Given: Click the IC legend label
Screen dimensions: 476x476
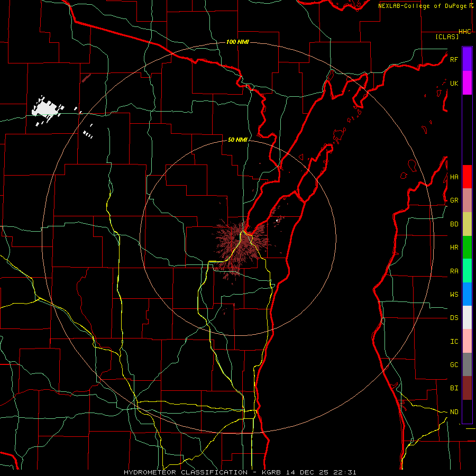Looking at the screenshot, I should click(x=454, y=341).
